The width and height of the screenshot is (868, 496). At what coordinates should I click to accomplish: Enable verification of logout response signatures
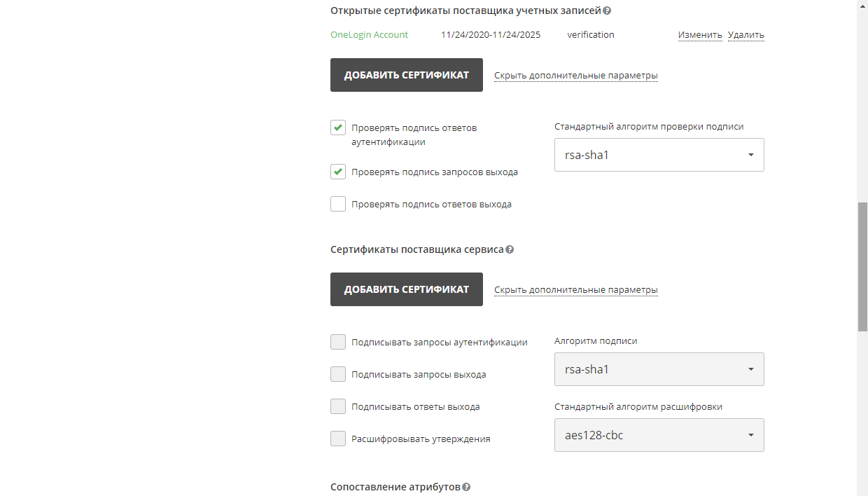tap(338, 204)
